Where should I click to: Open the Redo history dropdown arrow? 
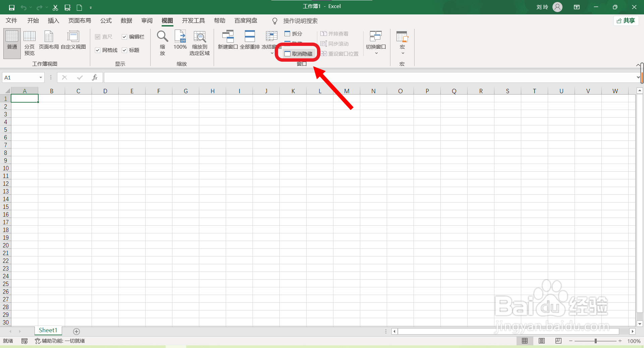(47, 7)
